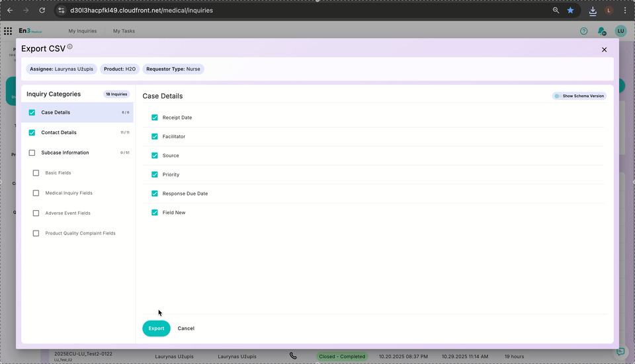Open the notifications bell icon
Image resolution: width=635 pixels, height=364 pixels.
[x=601, y=31]
